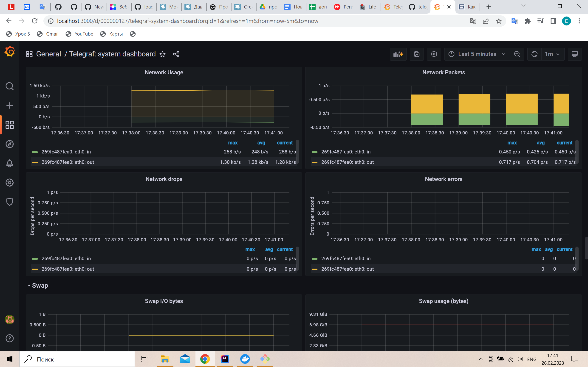588x367 pixels.
Task: Click the Grafana logo in corner
Action: [9, 51]
